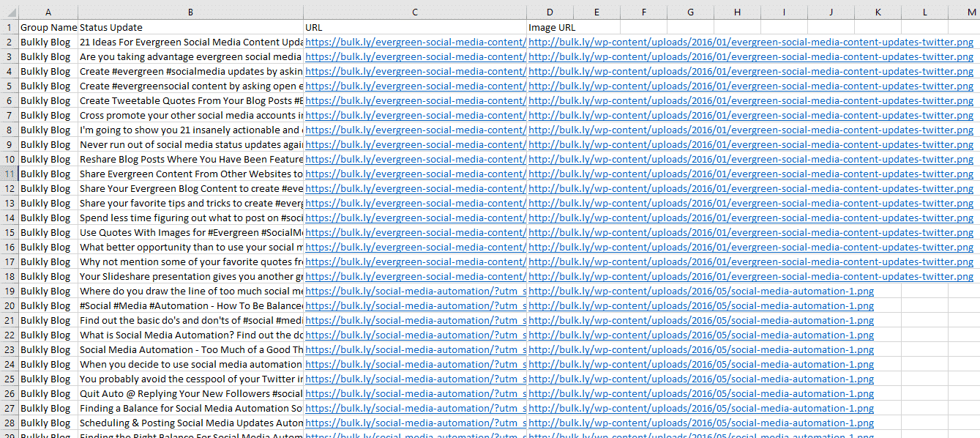The height and width of the screenshot is (438, 980).
Task: Select 'What is Social Media Automation?' cell
Action: point(190,335)
